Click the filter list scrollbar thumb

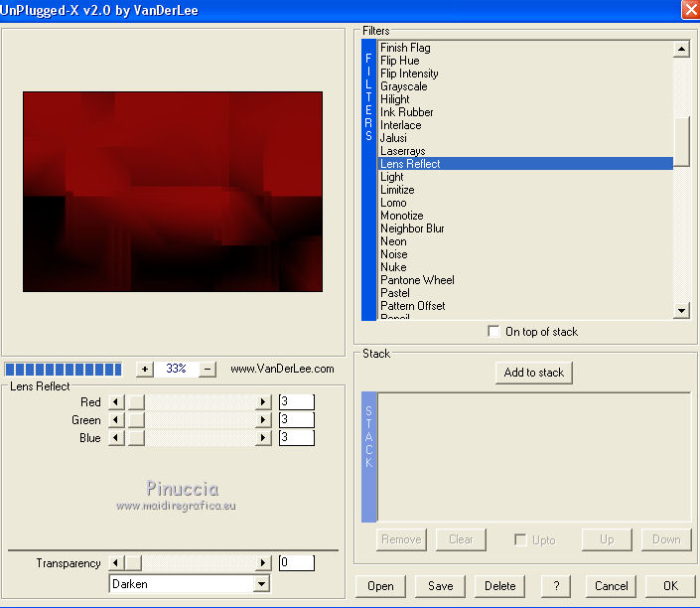tap(681, 142)
